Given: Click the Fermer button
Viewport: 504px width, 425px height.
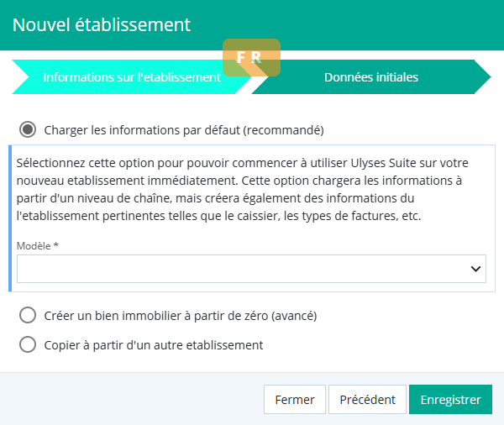Looking at the screenshot, I should click(x=294, y=400).
